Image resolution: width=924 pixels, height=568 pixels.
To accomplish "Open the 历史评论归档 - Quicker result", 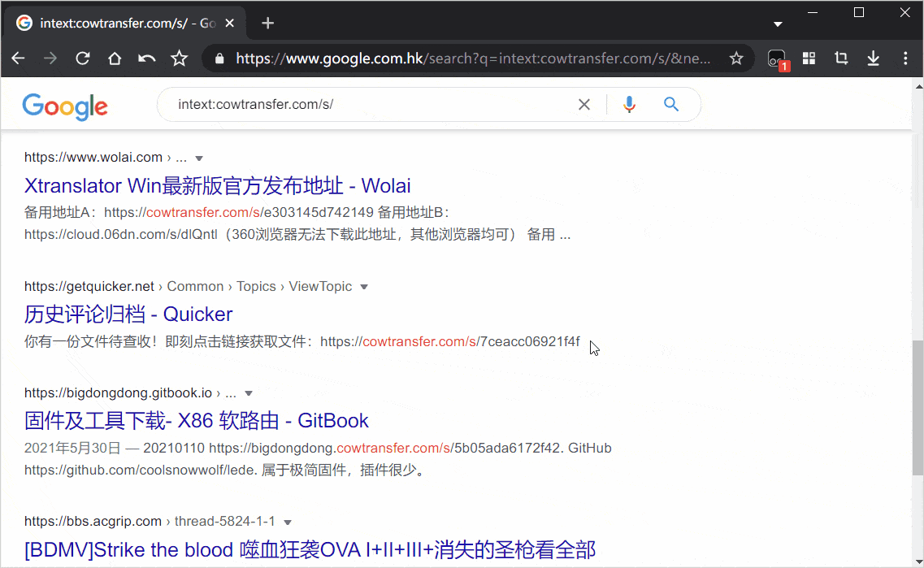I will pos(128,314).
